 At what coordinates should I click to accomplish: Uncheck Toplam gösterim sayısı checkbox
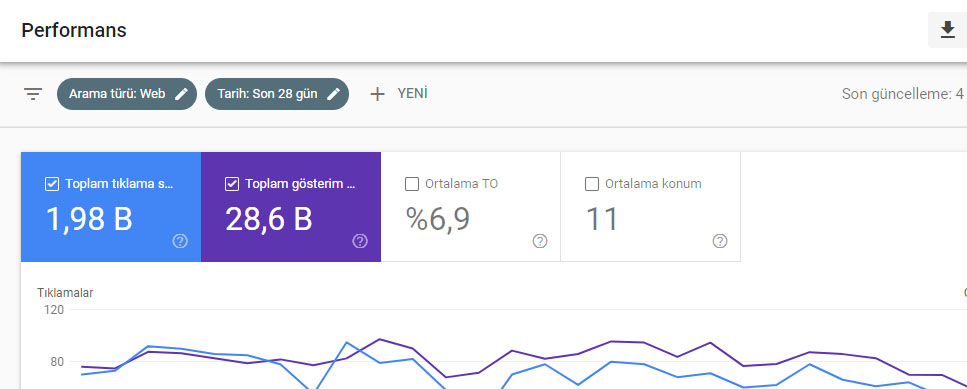232,184
